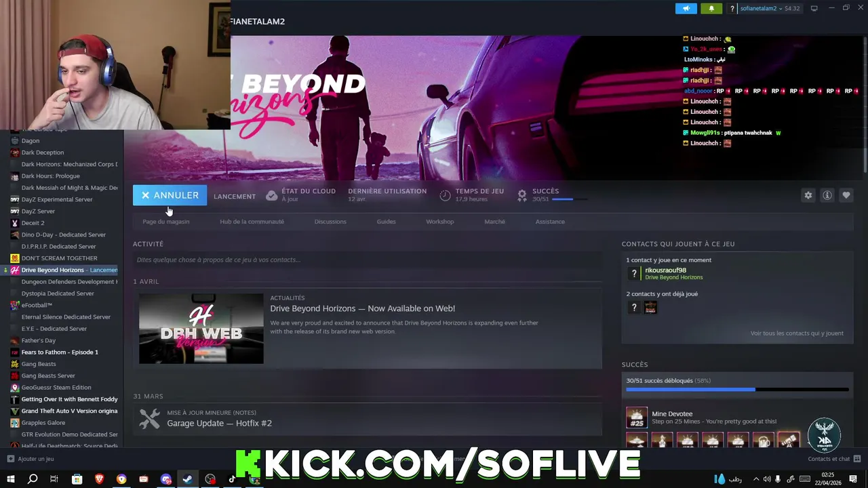
Task: Click the achievements progress bar
Action: point(737,390)
